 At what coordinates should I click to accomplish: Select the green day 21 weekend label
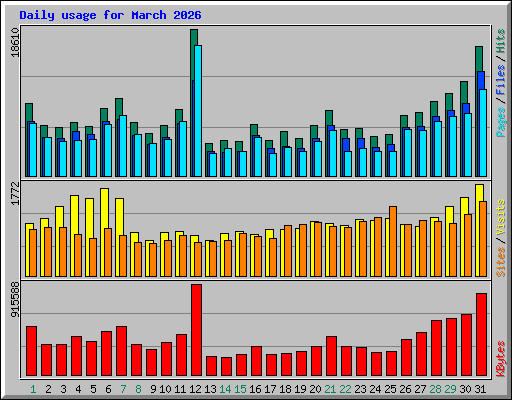[330, 389]
